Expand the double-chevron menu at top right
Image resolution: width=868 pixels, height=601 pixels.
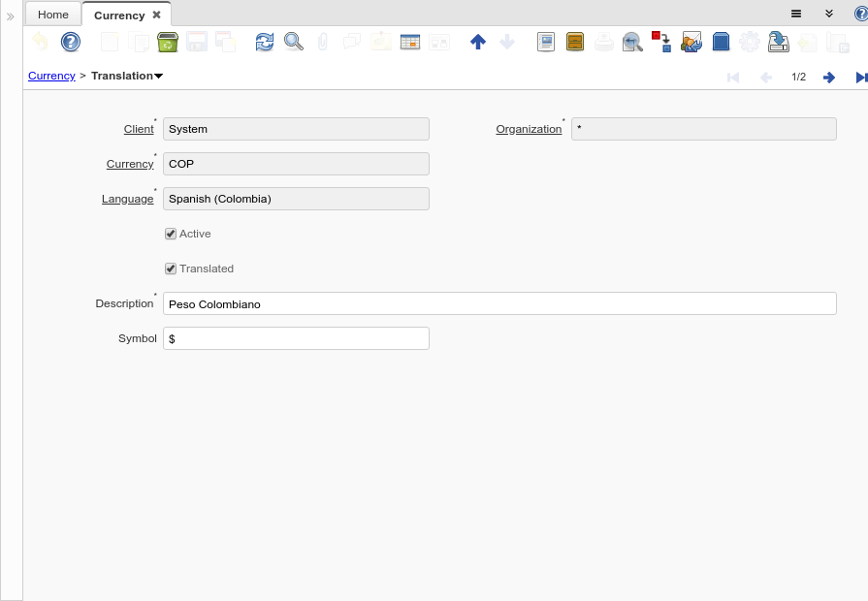pos(829,14)
